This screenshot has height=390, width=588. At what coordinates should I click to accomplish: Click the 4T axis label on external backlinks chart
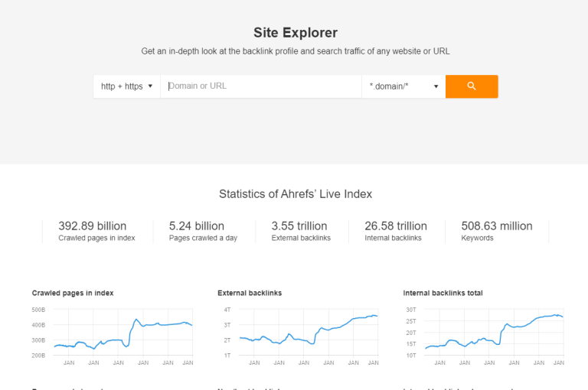227,310
